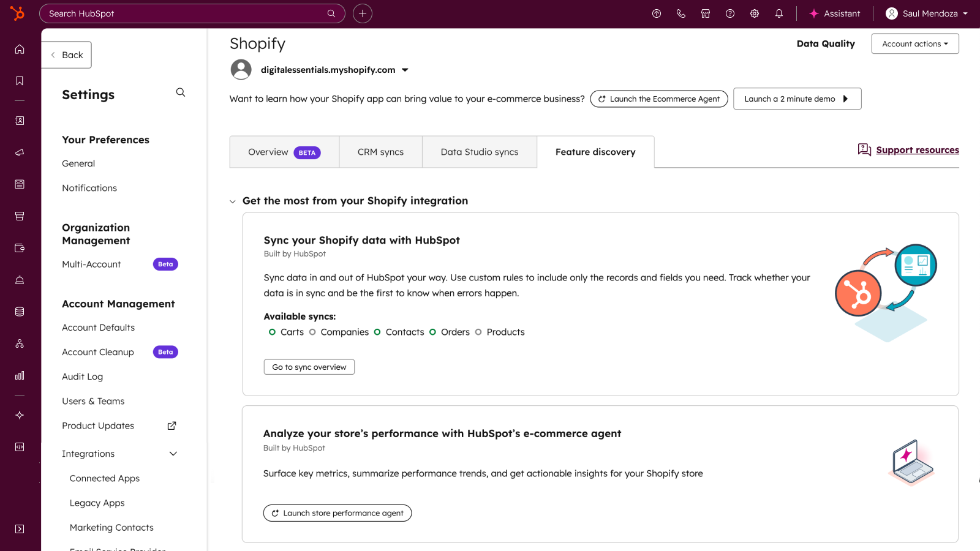Collapse the Integrations section chevron
Image resolution: width=980 pixels, height=551 pixels.
pos(173,454)
